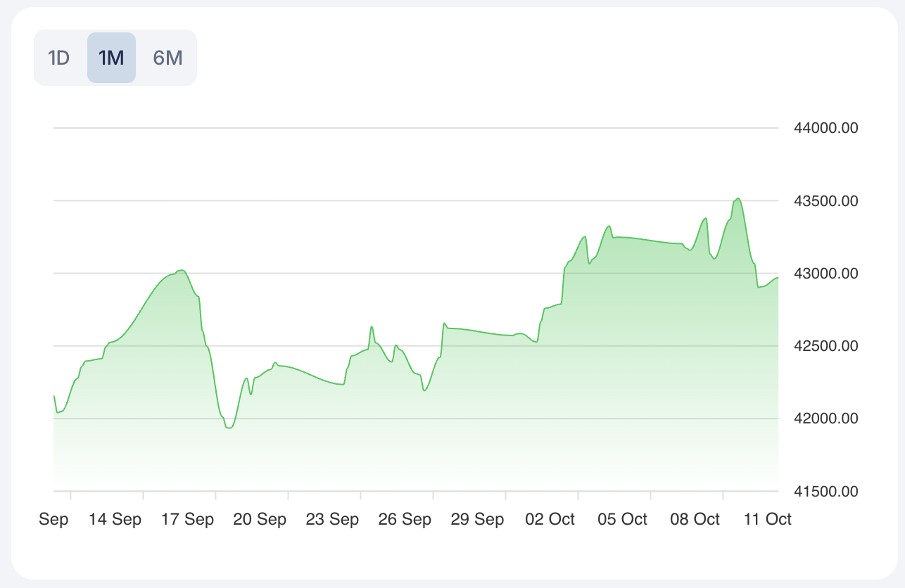Select the 1M time range tab
The width and height of the screenshot is (905, 588).
point(111,58)
